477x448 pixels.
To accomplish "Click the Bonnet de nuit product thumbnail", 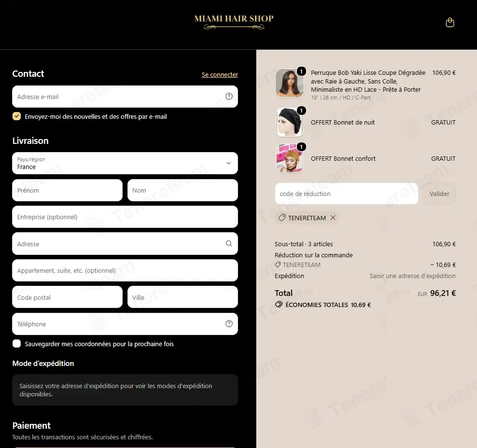I will 290,122.
